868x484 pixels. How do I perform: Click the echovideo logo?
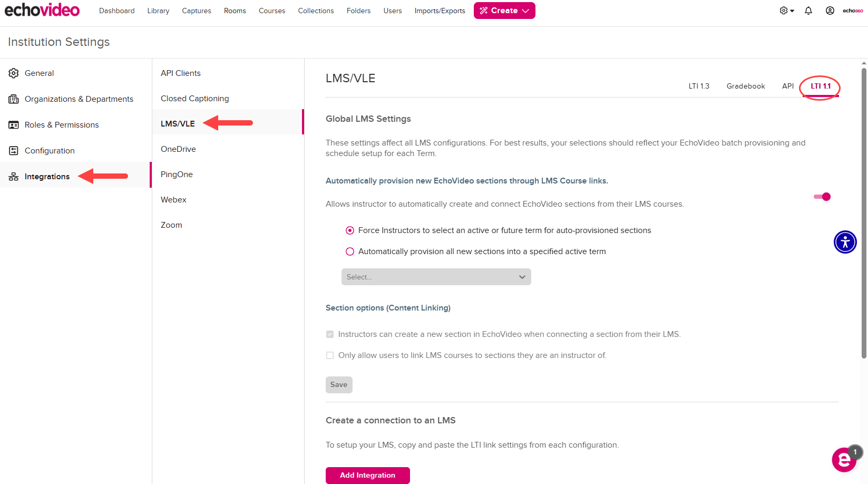coord(42,10)
